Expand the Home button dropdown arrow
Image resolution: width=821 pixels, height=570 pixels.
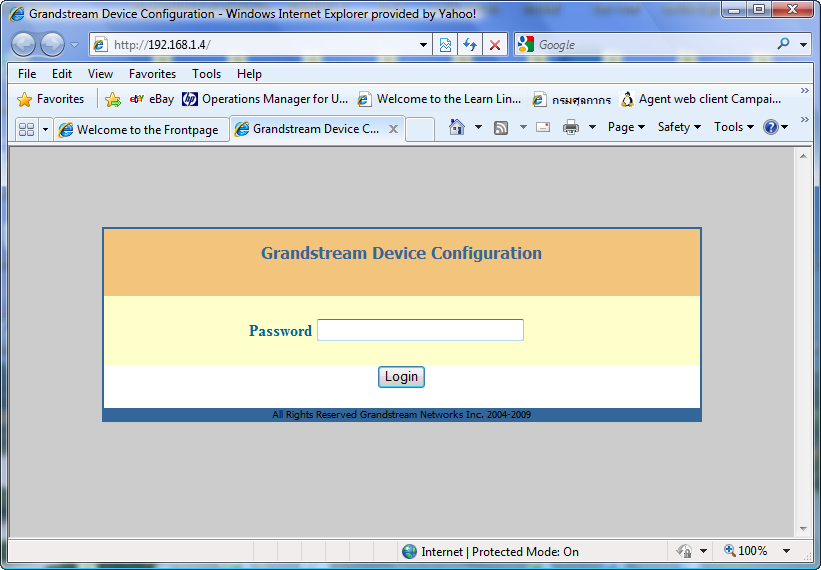478,127
